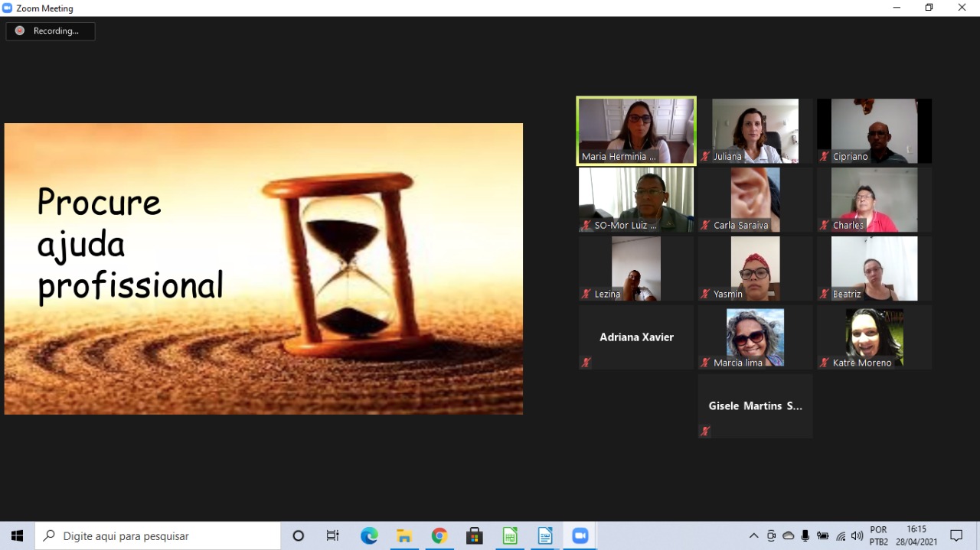Screen dimensions: 980x550
Task: Click the taskbar search box
Action: coord(158,535)
